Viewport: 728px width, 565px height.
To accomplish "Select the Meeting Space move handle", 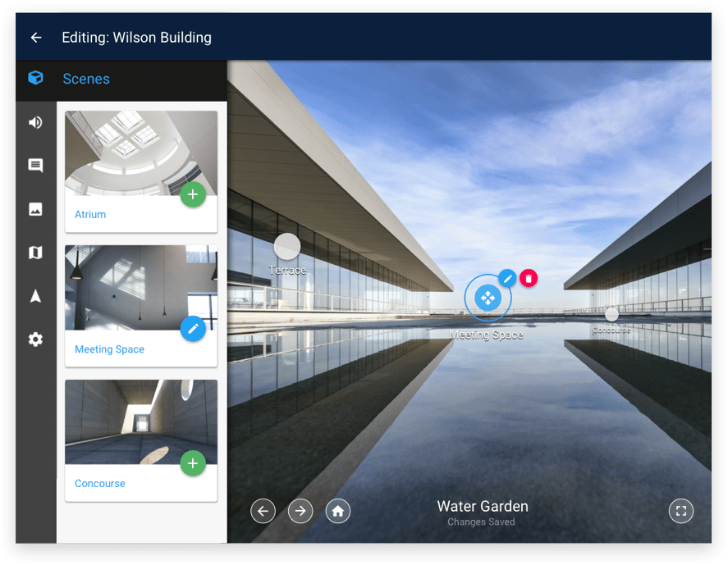I will pyautogui.click(x=488, y=298).
